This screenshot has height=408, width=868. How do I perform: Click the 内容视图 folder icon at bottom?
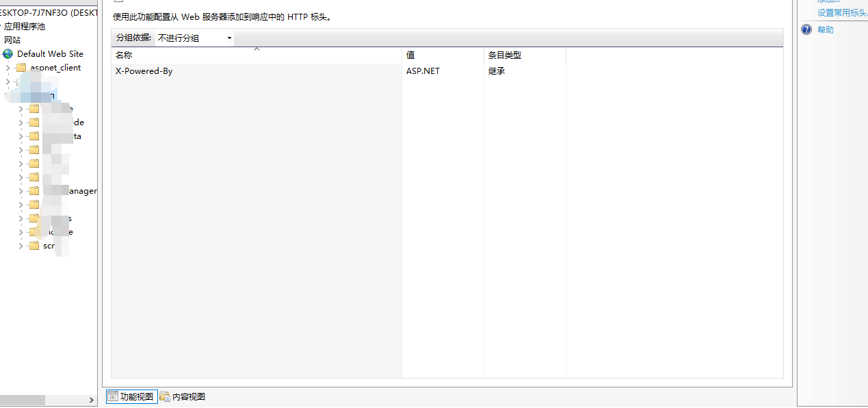[x=165, y=396]
